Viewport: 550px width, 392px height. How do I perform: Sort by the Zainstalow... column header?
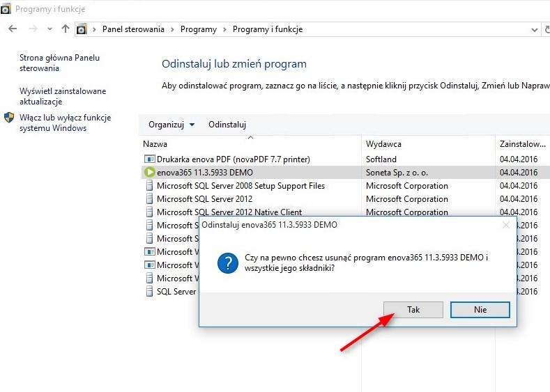tap(523, 144)
